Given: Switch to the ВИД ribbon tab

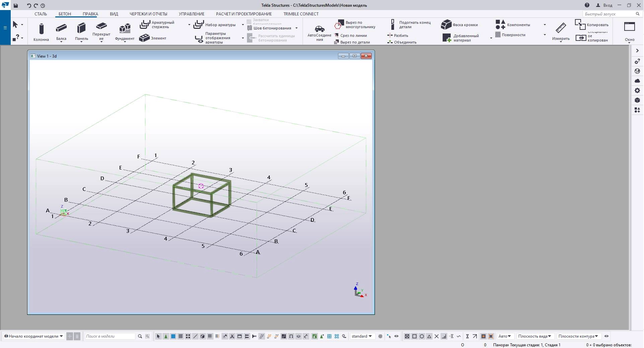Looking at the screenshot, I should pos(114,14).
